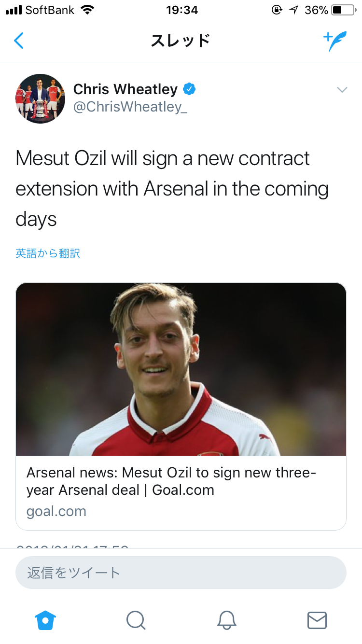Tap Chris Wheatley's profile picture
Screen dimensions: 362x644
coord(40,98)
